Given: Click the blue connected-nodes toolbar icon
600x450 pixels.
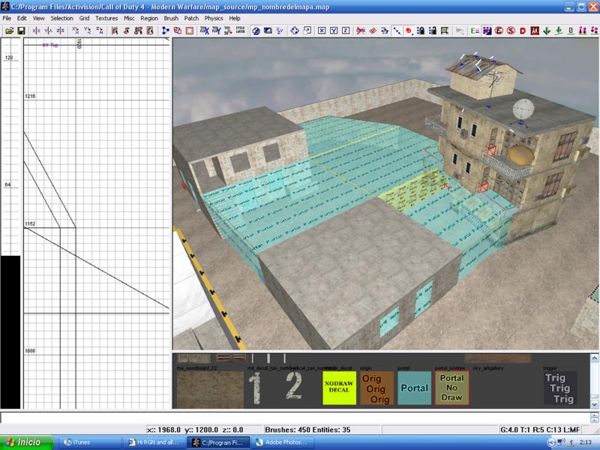Looking at the screenshot, I should [x=165, y=31].
